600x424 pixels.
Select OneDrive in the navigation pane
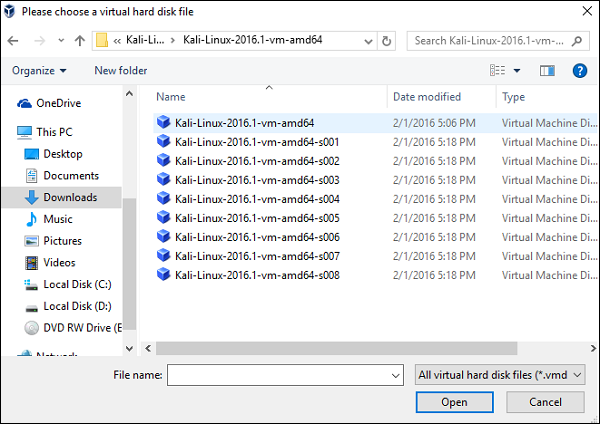point(58,103)
